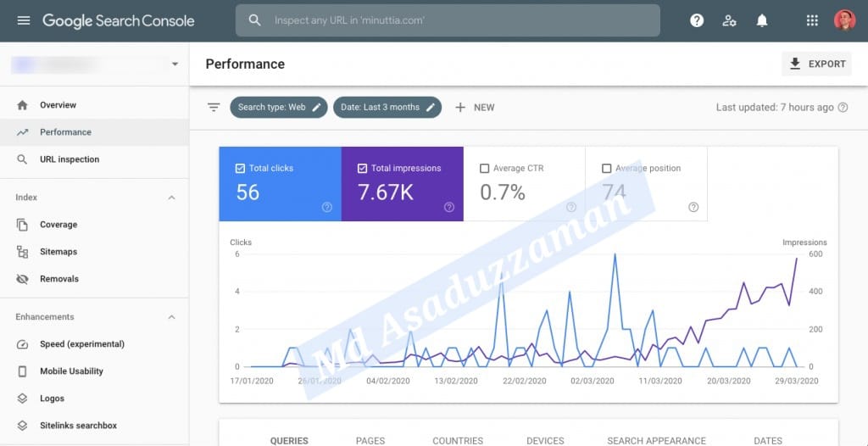Open the notifications bell

[x=762, y=20]
